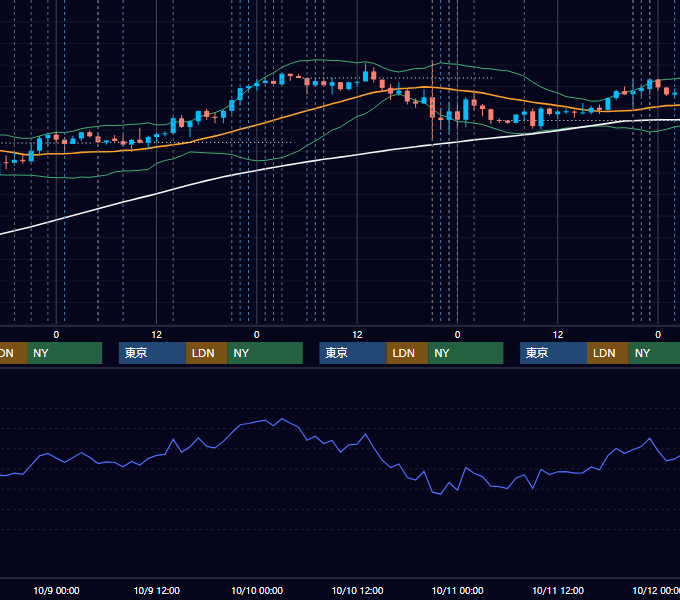Select the 東京 session block for 10/9
The image size is (680, 600).
point(153,353)
